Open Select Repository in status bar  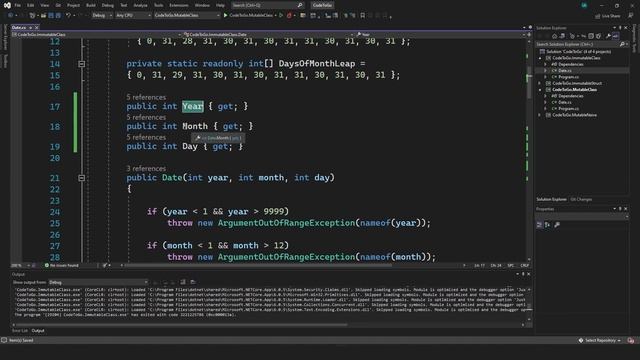coord(600,340)
